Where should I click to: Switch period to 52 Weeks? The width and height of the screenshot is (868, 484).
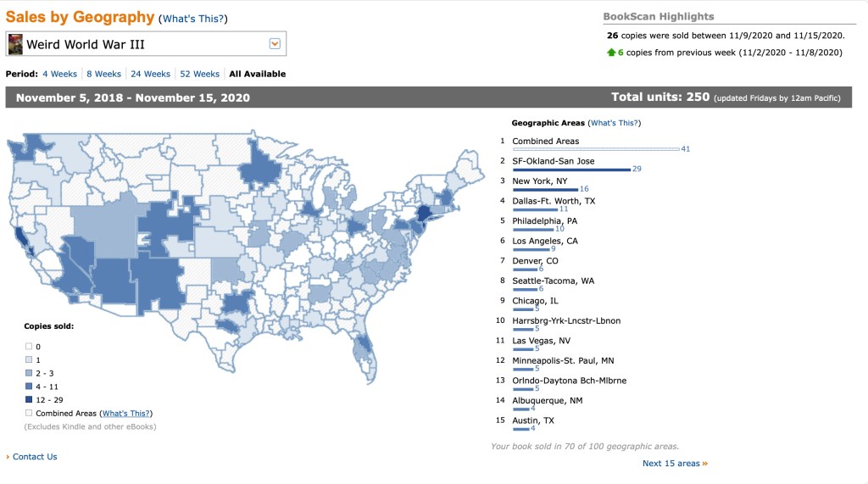click(x=199, y=74)
